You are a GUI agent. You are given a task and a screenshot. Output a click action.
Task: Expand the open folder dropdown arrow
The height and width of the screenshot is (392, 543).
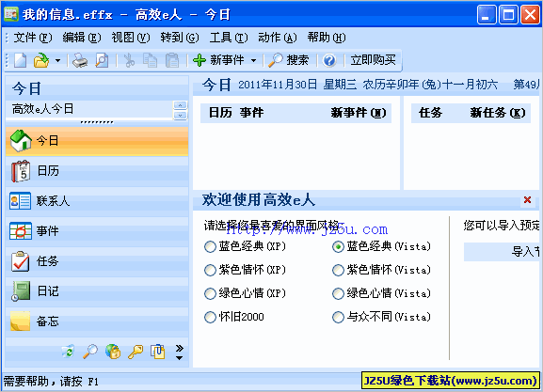(x=57, y=60)
